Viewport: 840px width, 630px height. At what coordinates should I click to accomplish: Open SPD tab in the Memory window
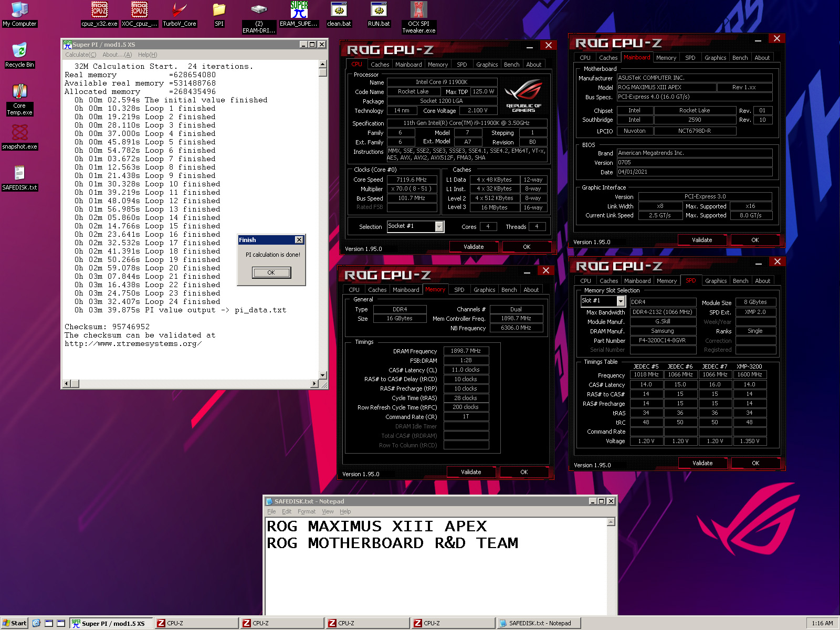point(459,290)
